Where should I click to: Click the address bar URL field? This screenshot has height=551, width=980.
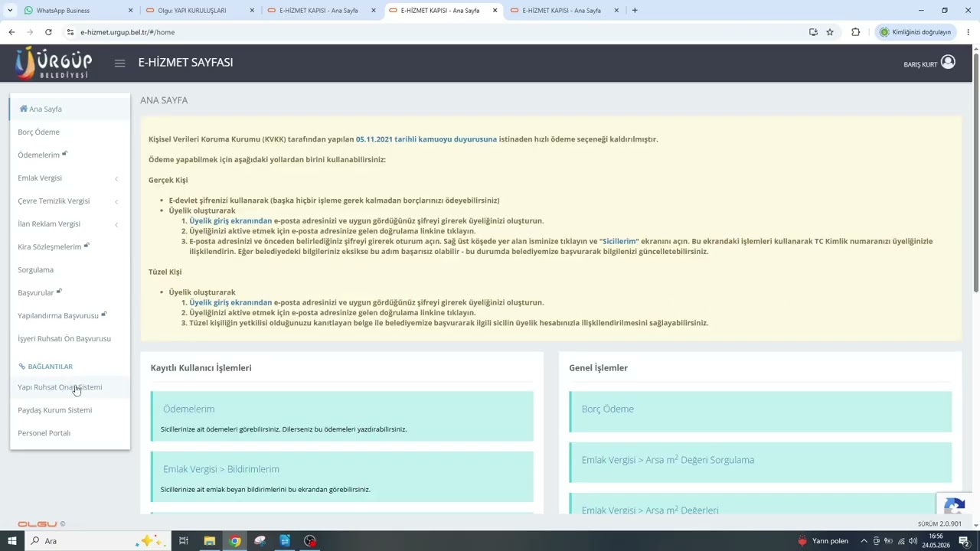pos(436,32)
